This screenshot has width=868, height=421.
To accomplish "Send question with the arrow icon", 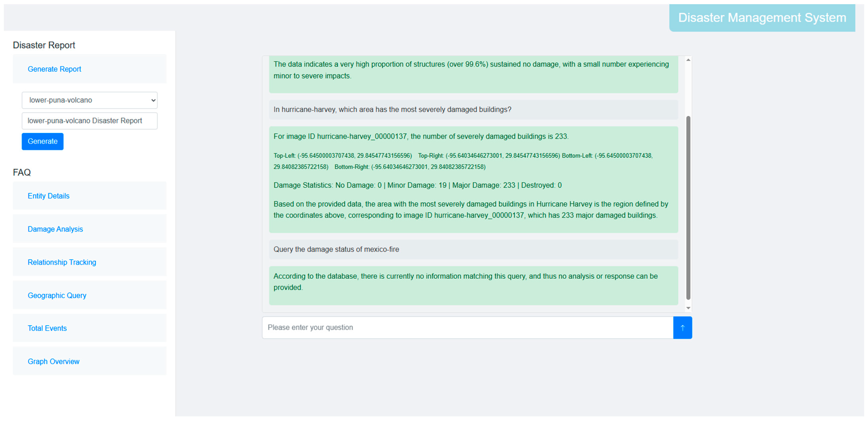I will click(x=682, y=328).
